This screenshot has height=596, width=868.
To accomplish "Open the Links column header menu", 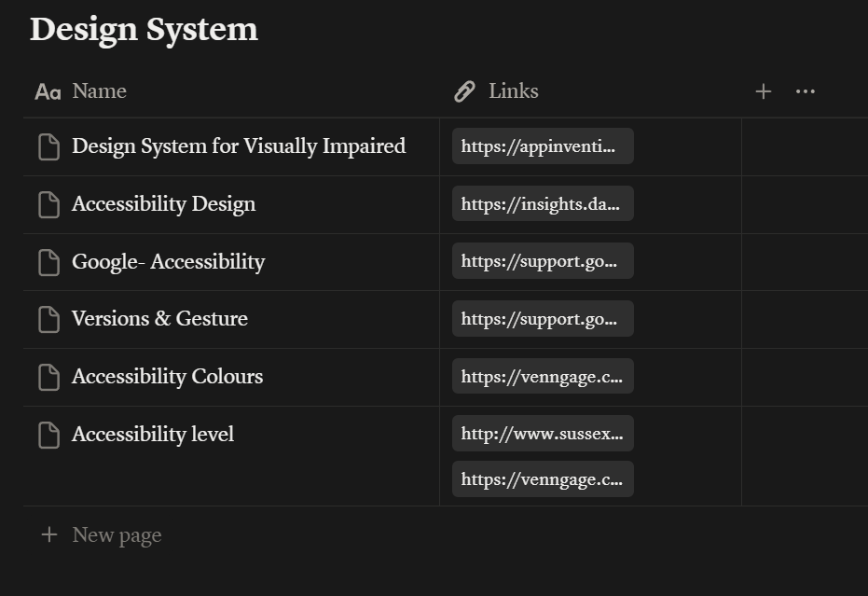I will click(513, 90).
